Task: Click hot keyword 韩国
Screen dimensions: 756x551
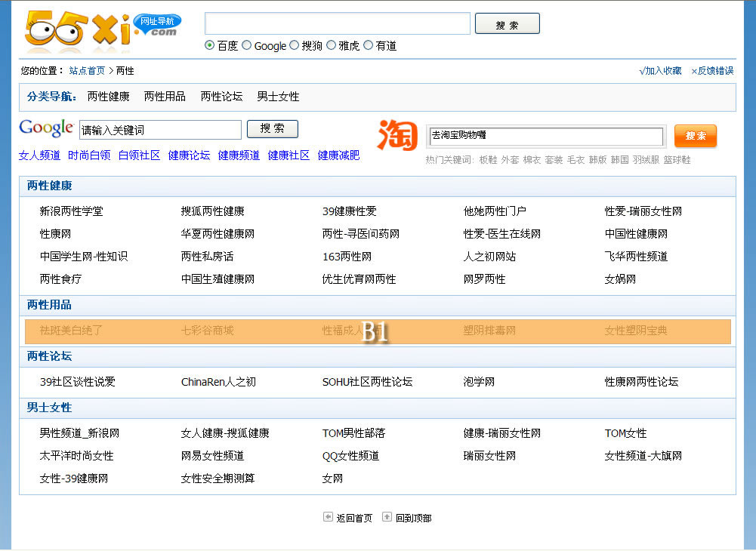Action: tap(619, 159)
